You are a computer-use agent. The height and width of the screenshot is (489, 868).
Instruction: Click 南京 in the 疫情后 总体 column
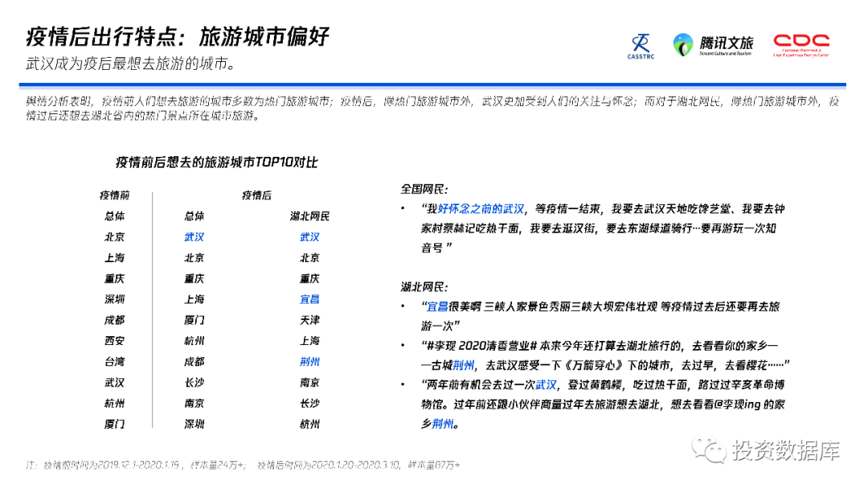click(194, 403)
